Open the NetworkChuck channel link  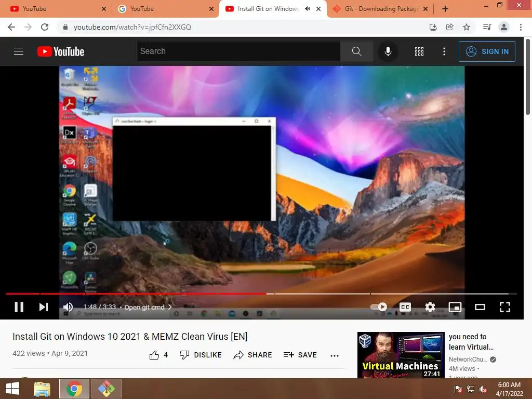pyautogui.click(x=468, y=360)
